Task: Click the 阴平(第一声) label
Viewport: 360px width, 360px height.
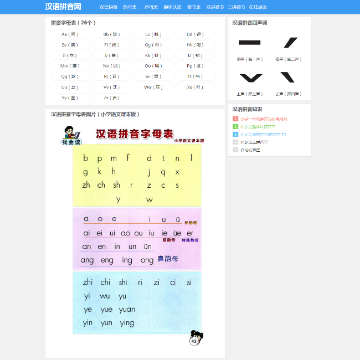Action: (x=250, y=59)
